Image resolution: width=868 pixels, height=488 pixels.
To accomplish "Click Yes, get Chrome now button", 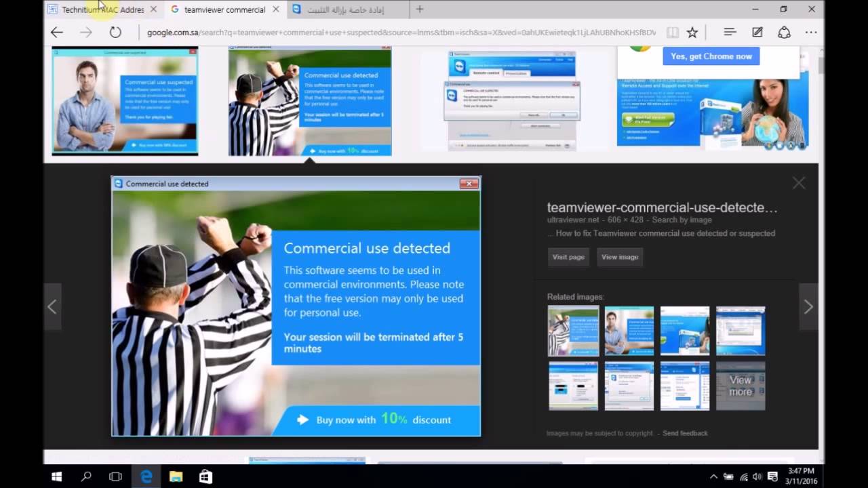I will click(711, 56).
